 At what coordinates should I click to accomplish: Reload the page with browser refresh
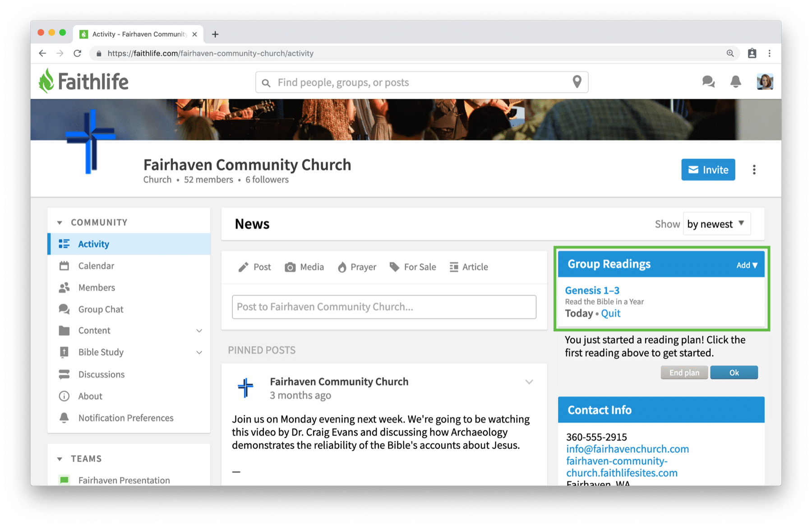(x=78, y=53)
